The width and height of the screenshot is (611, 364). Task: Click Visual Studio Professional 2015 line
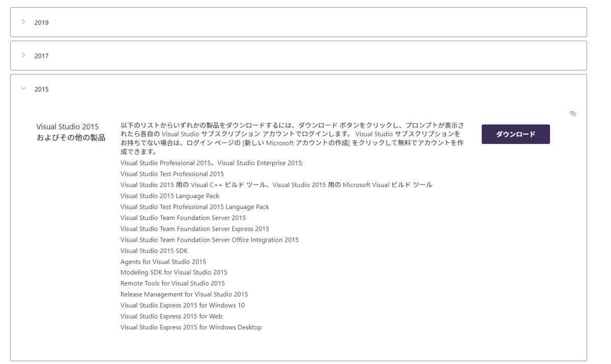click(x=212, y=163)
